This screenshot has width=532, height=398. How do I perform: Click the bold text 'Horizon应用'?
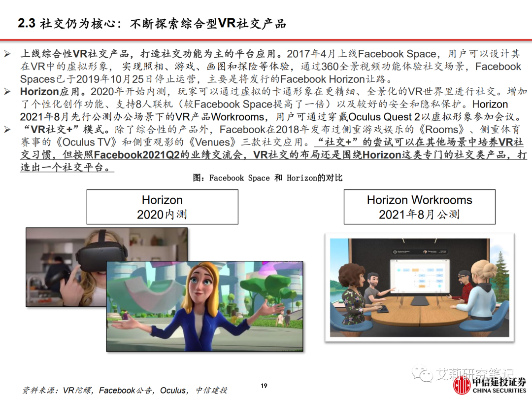pyautogui.click(x=50, y=91)
